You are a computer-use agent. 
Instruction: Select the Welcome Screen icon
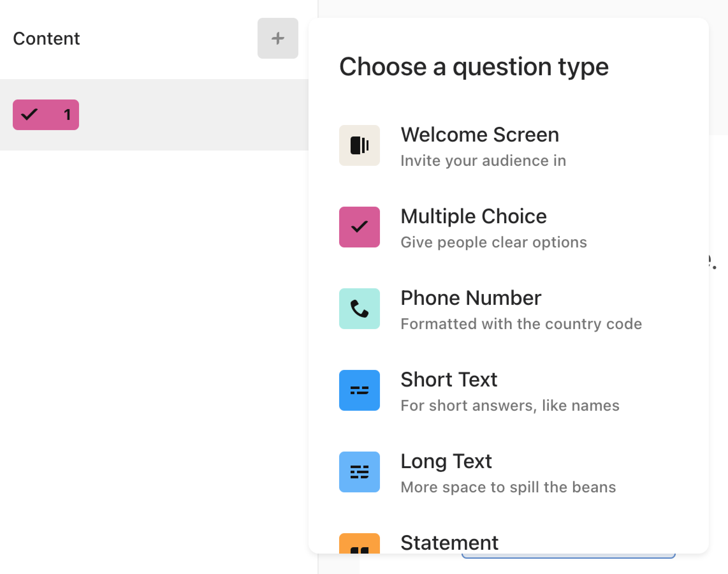click(x=359, y=145)
